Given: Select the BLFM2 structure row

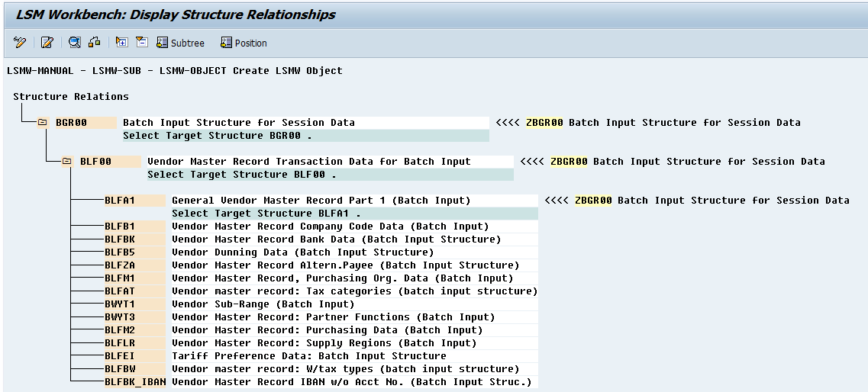Looking at the screenshot, I should pos(321,330).
